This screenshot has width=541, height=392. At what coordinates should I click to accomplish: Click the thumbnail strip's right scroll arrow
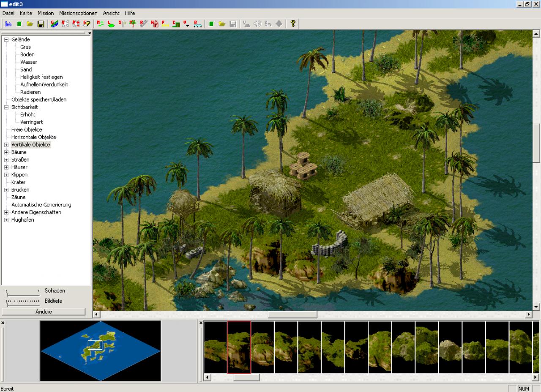pos(536,377)
